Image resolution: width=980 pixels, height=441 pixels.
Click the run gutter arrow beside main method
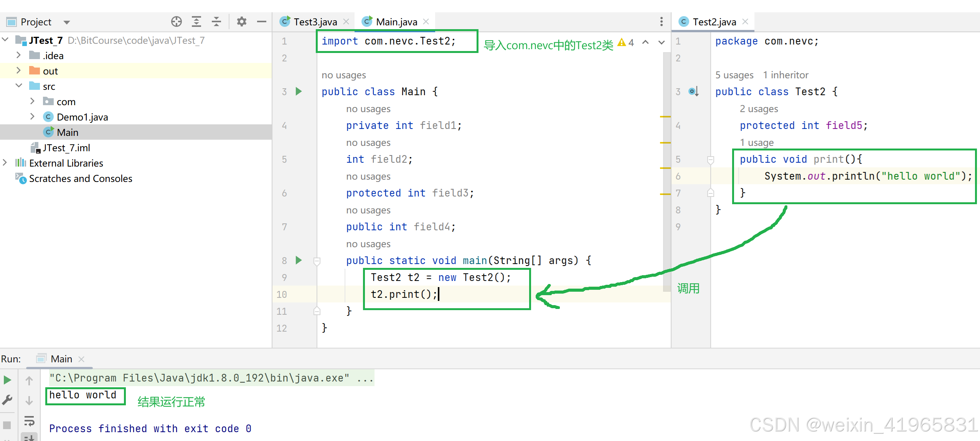pos(299,260)
